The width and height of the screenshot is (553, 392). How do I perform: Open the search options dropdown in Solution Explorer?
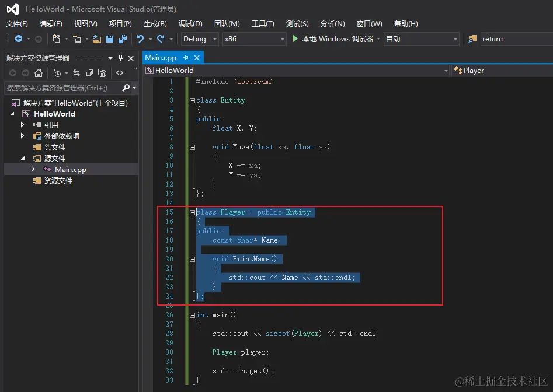click(134, 87)
